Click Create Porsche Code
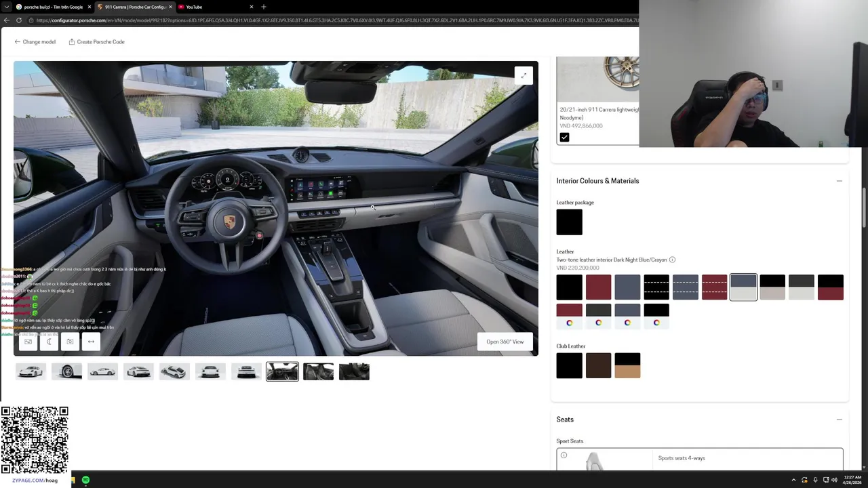This screenshot has height=488, width=868. [x=96, y=42]
